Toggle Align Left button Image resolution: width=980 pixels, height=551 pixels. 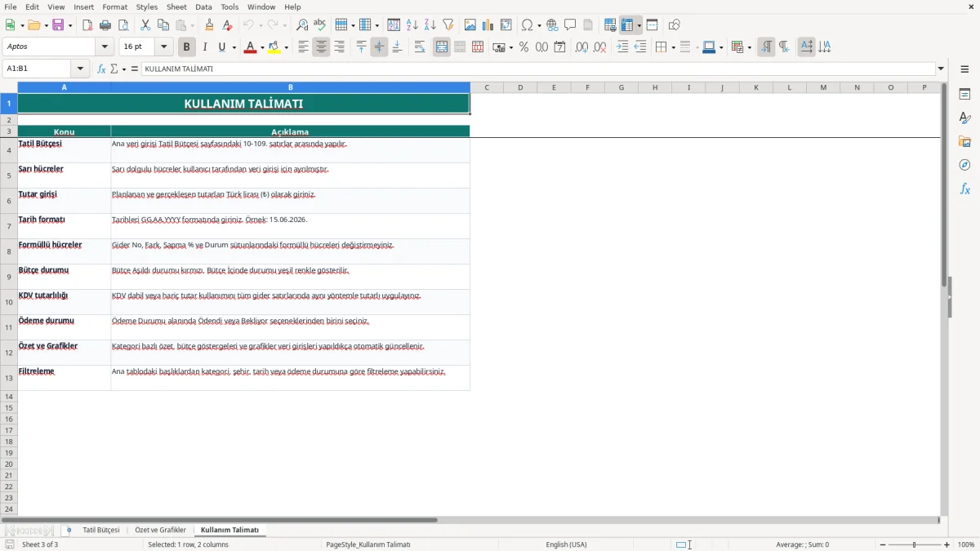(x=303, y=47)
